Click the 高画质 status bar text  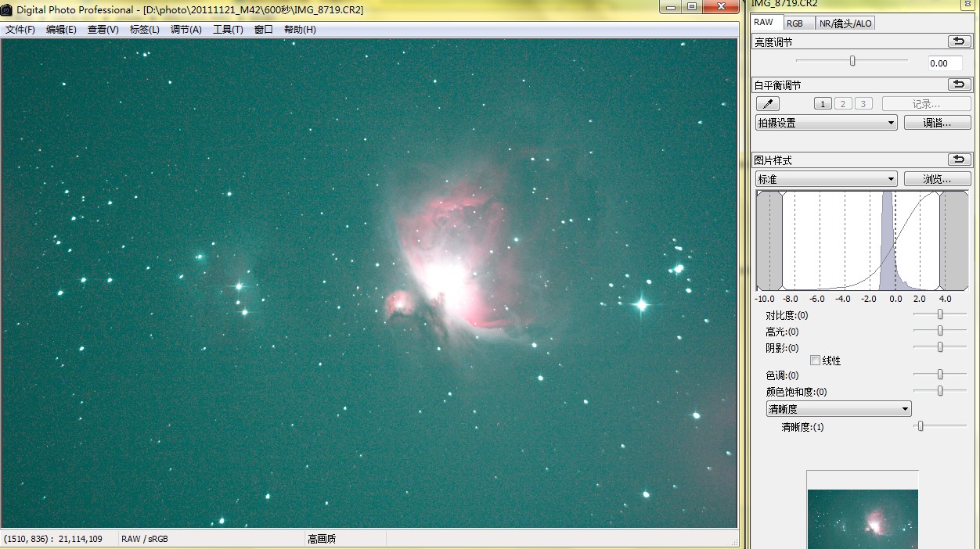(x=322, y=539)
